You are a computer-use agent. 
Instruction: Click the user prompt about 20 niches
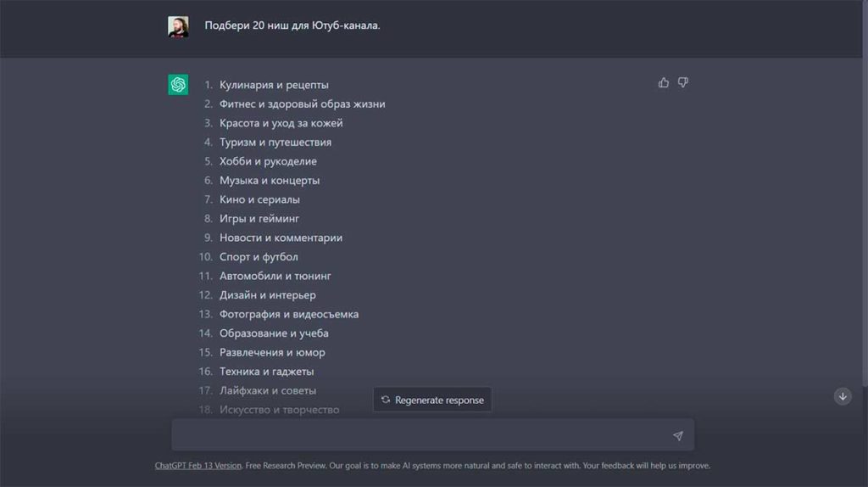tap(292, 25)
